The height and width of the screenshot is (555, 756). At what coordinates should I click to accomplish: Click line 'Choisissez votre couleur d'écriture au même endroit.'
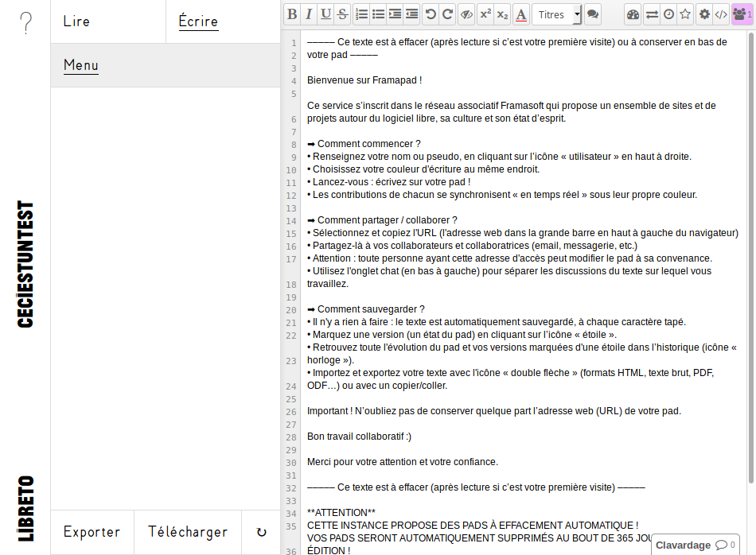[423, 169]
